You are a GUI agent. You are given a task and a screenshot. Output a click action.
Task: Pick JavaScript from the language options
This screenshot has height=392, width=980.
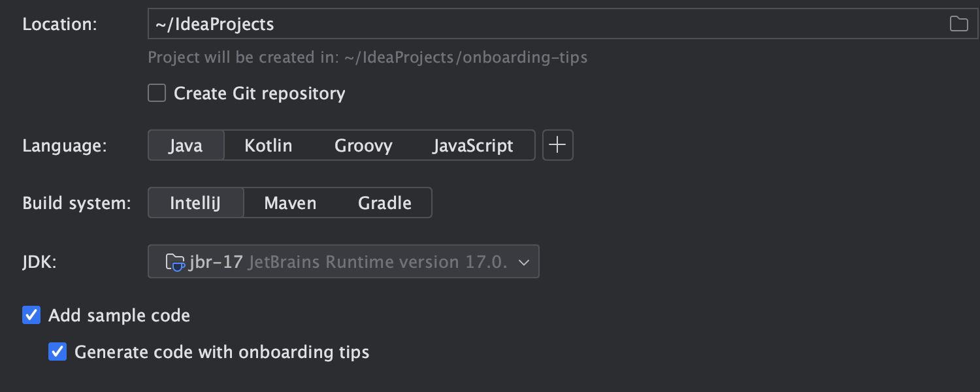(x=472, y=145)
